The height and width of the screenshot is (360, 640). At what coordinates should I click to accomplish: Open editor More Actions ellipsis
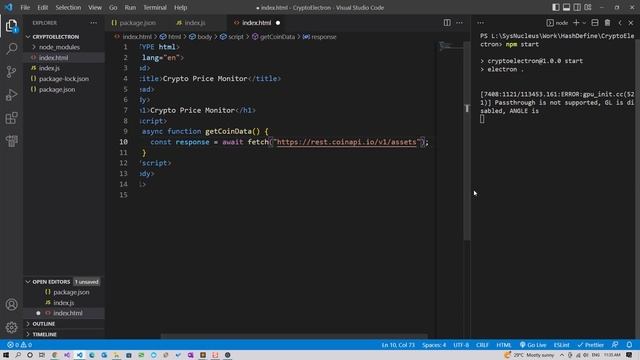[460, 23]
